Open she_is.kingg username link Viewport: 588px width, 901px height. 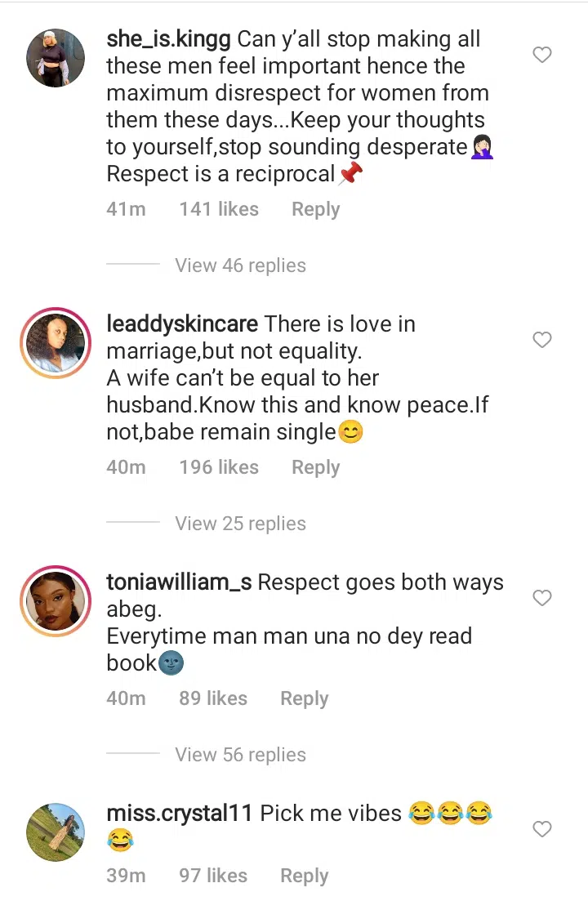[168, 39]
